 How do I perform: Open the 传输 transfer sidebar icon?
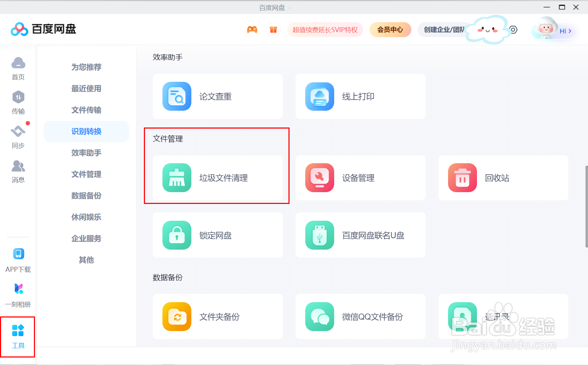point(18,97)
